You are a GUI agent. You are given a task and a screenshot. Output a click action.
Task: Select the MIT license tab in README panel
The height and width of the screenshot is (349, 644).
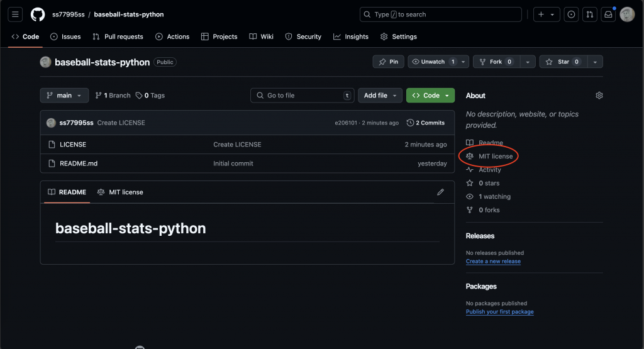120,192
